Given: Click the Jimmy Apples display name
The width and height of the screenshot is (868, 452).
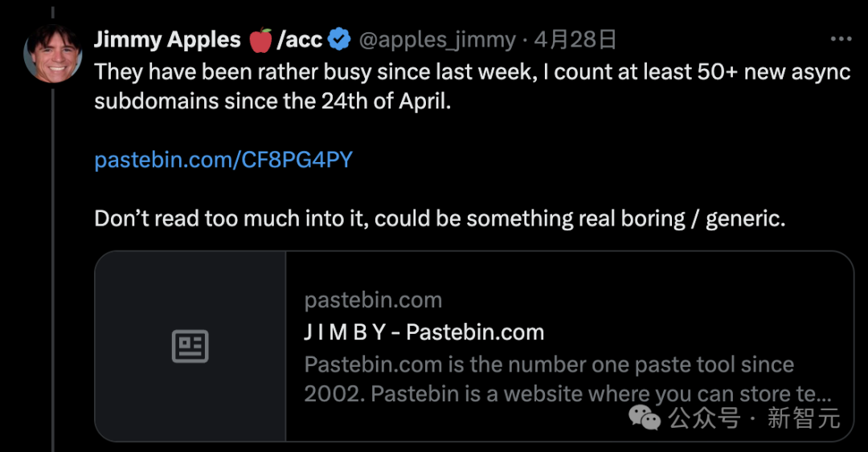Looking at the screenshot, I should pos(167,39).
